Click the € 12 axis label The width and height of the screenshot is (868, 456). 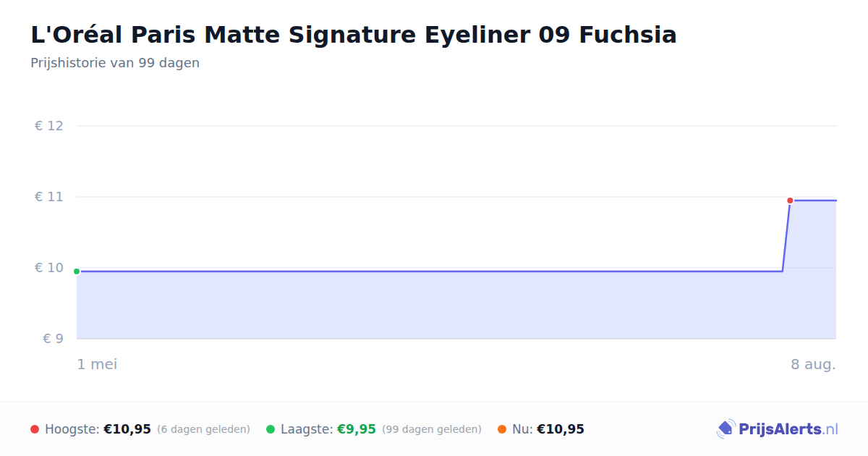click(49, 126)
